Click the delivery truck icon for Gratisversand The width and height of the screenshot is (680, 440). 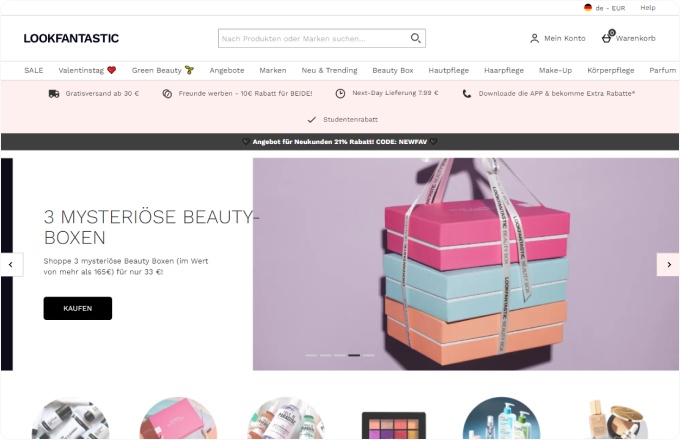54,94
